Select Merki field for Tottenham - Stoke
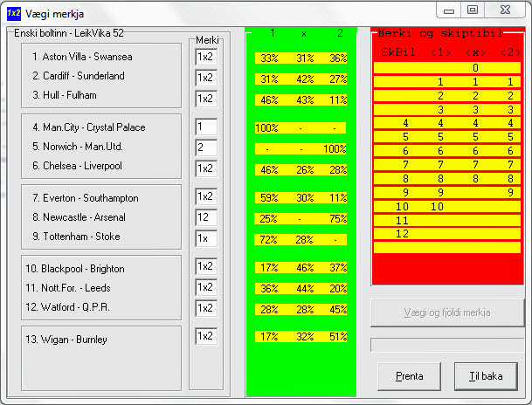The width and height of the screenshot is (532, 405). pyautogui.click(x=206, y=238)
